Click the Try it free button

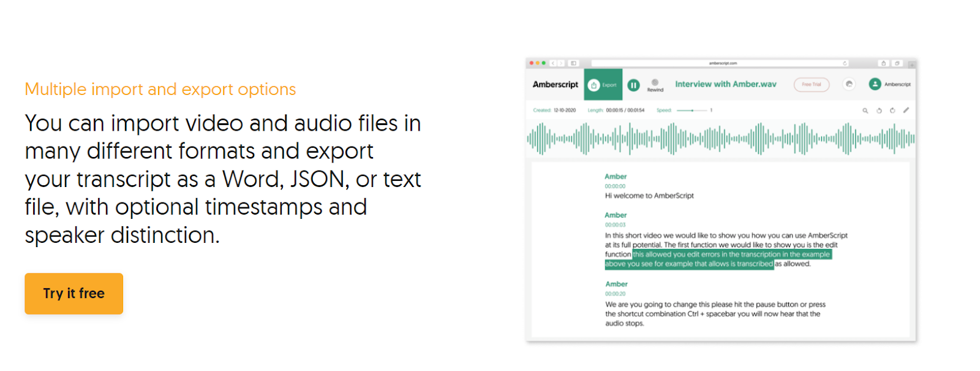[73, 293]
